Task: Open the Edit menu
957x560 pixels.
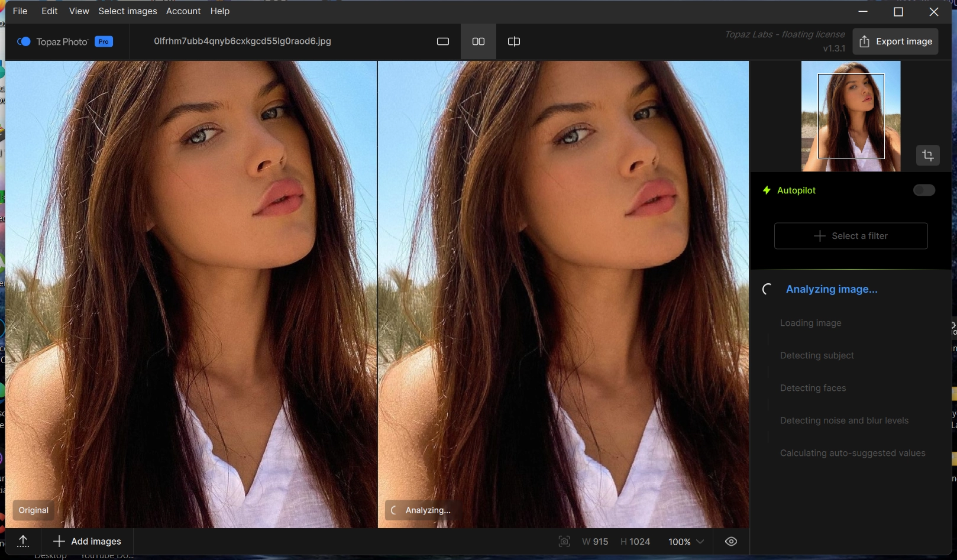Action: (x=50, y=11)
